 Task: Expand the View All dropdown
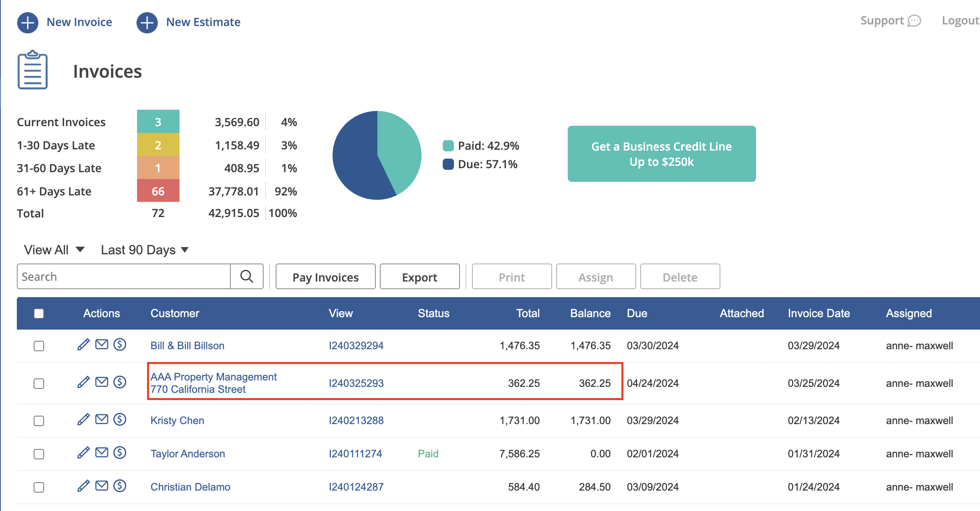coord(54,250)
